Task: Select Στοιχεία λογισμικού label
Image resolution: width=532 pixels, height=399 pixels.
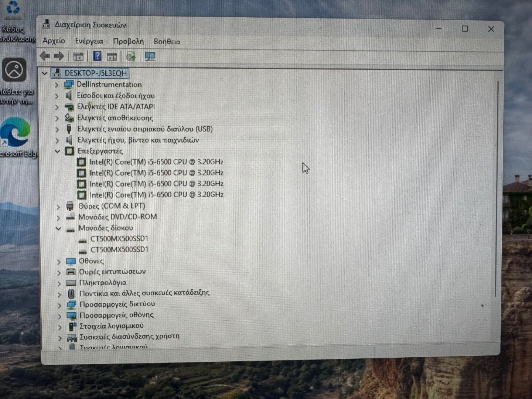Action: [112, 326]
